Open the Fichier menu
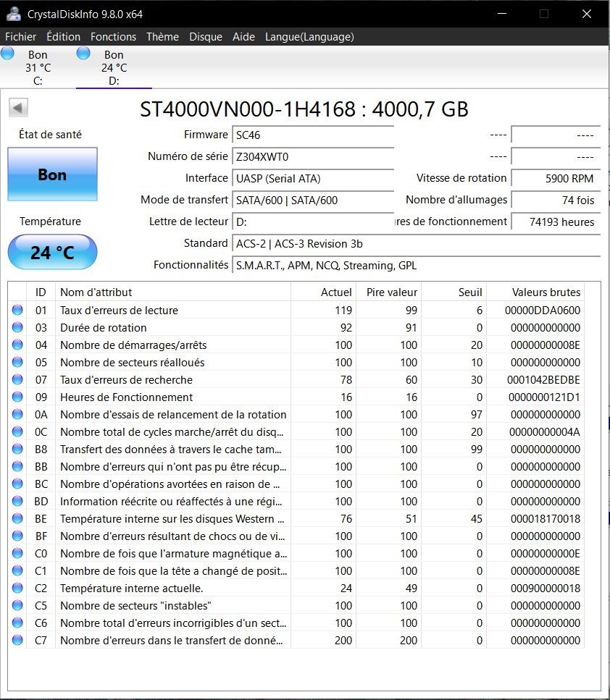The height and width of the screenshot is (700, 610). pos(20,37)
